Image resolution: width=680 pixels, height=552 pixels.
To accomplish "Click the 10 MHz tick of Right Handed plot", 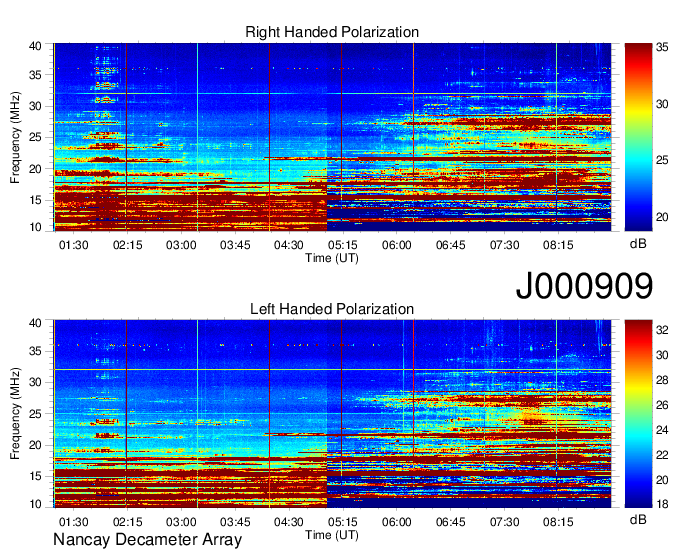I will tap(35, 227).
